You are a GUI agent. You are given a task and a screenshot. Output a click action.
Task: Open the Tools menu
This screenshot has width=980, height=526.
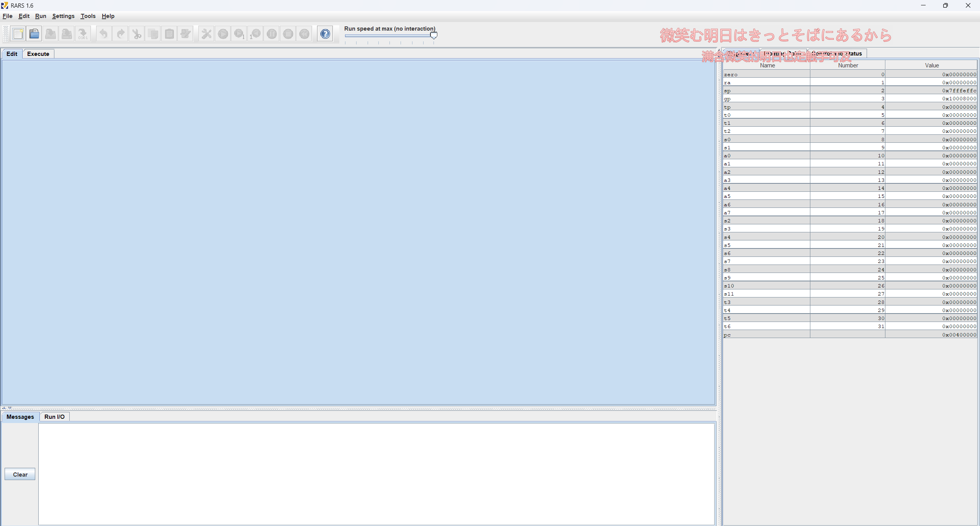tap(88, 16)
